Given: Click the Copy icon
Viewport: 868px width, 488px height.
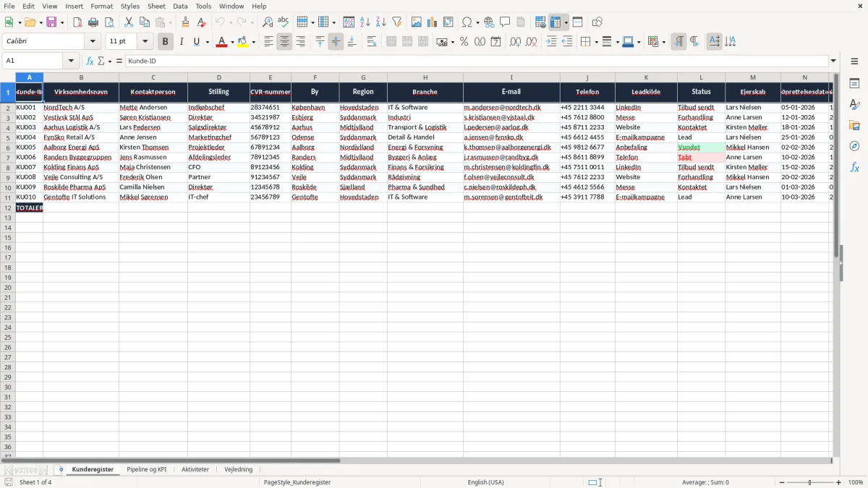Looking at the screenshot, I should 145,22.
